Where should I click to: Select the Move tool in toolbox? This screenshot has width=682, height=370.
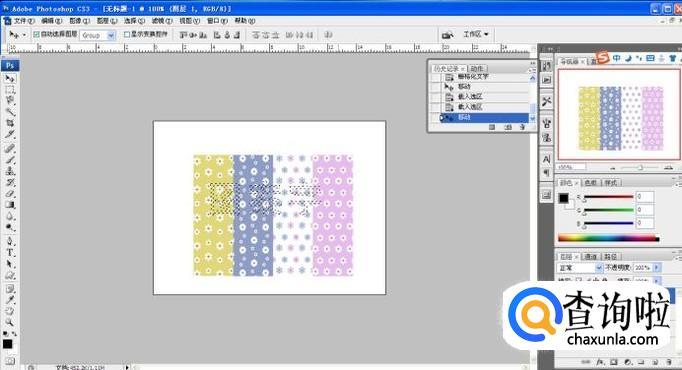(10, 79)
